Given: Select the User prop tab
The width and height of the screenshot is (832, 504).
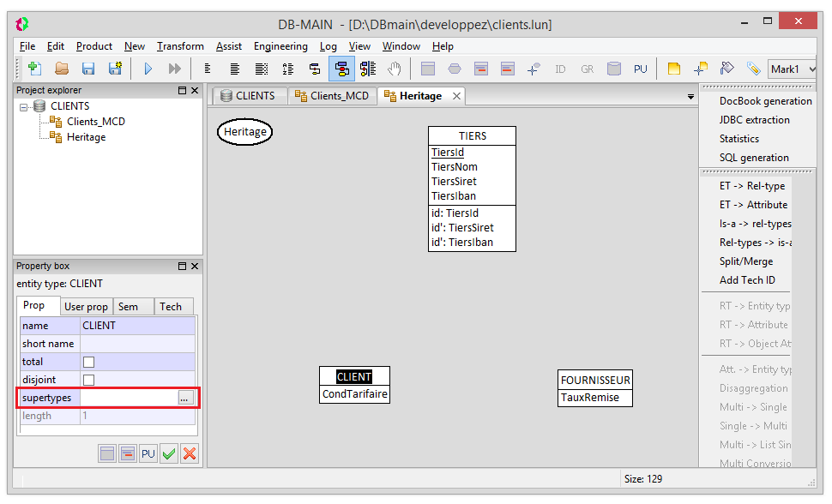Looking at the screenshot, I should click(86, 307).
